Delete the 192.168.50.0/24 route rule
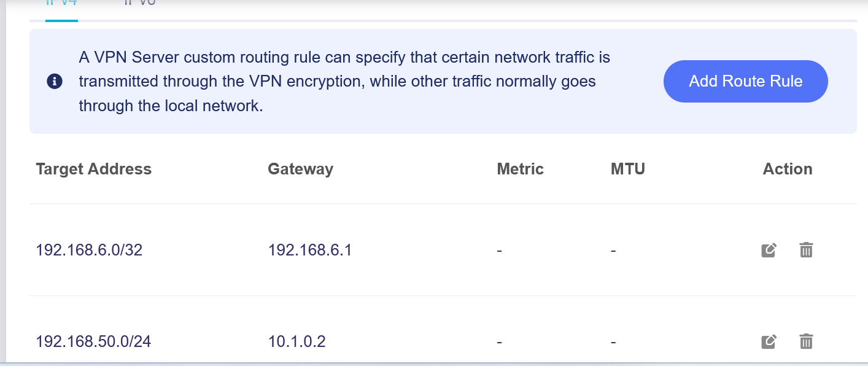The image size is (868, 366). click(806, 341)
